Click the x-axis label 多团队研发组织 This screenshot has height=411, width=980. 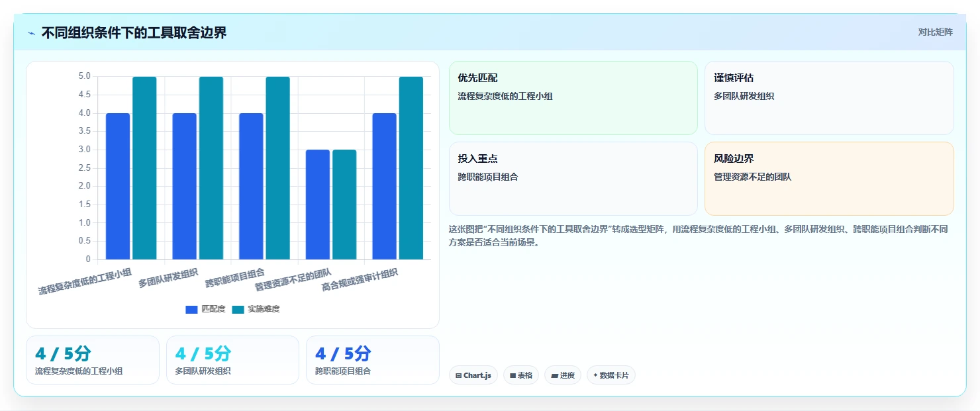pos(168,277)
